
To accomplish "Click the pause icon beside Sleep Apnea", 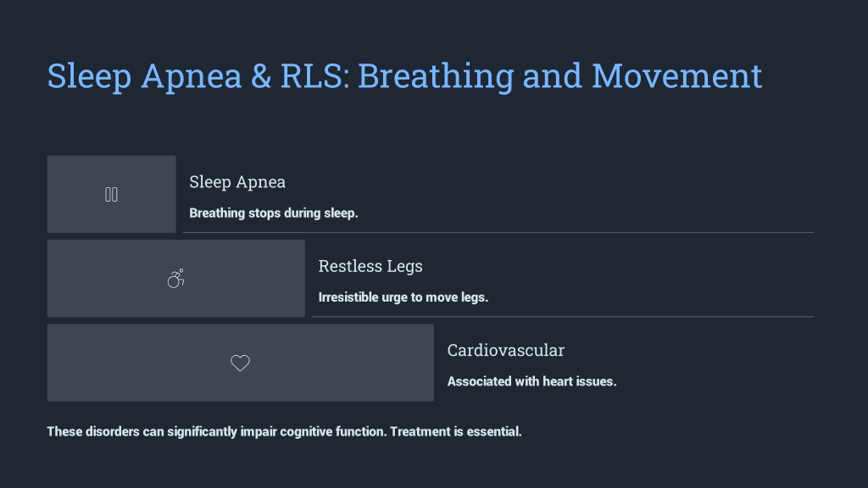I will (111, 195).
